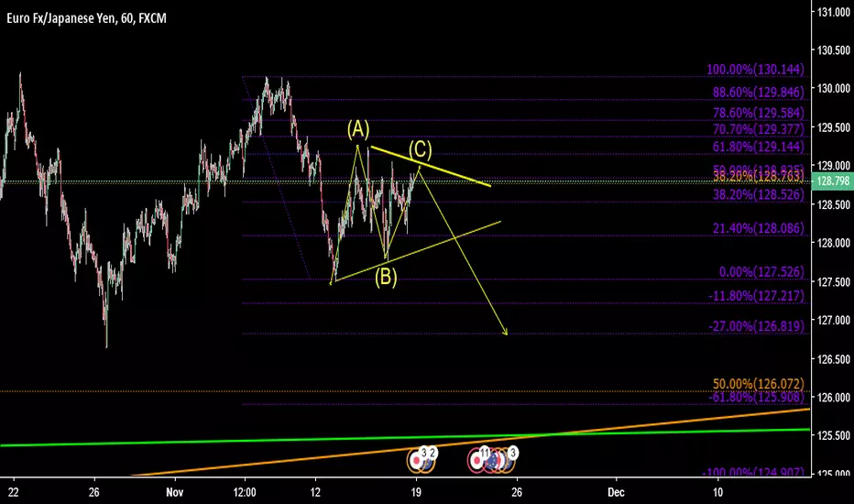Click the 88.60%(129.846) Fibonacci label
The image size is (854, 504).
pyautogui.click(x=758, y=92)
